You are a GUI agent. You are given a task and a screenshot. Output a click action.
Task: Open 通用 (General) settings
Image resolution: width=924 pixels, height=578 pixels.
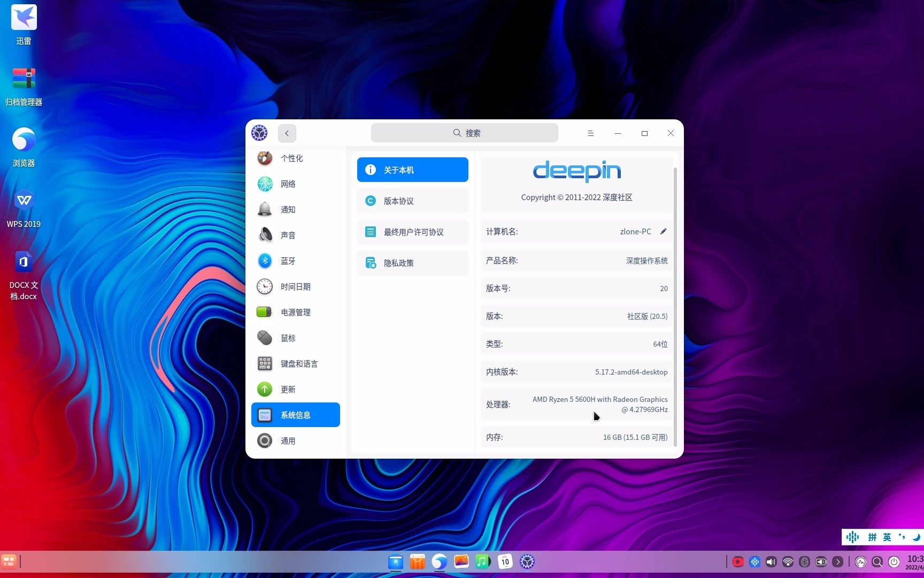click(295, 440)
